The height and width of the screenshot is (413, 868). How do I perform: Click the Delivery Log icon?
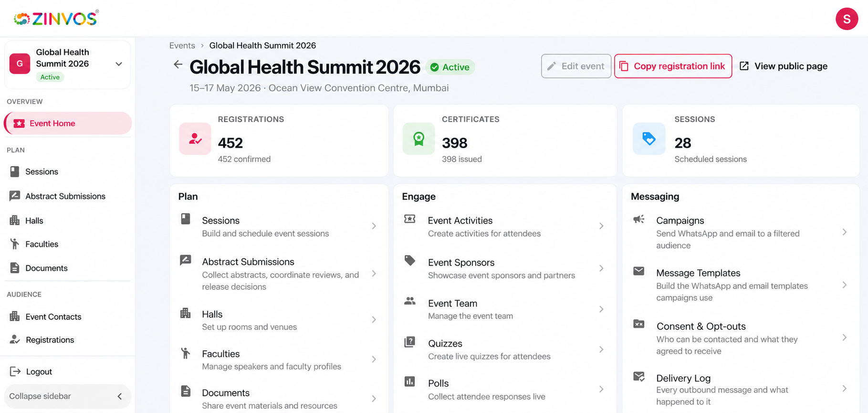639,376
